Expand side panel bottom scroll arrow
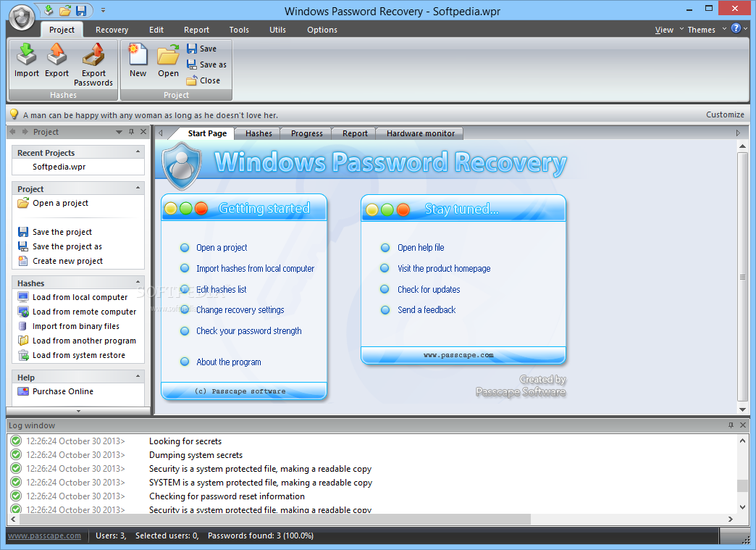The height and width of the screenshot is (550, 756). [79, 411]
